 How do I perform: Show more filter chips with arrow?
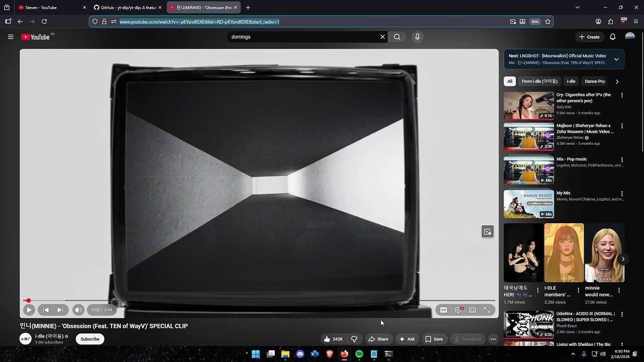coord(617,81)
